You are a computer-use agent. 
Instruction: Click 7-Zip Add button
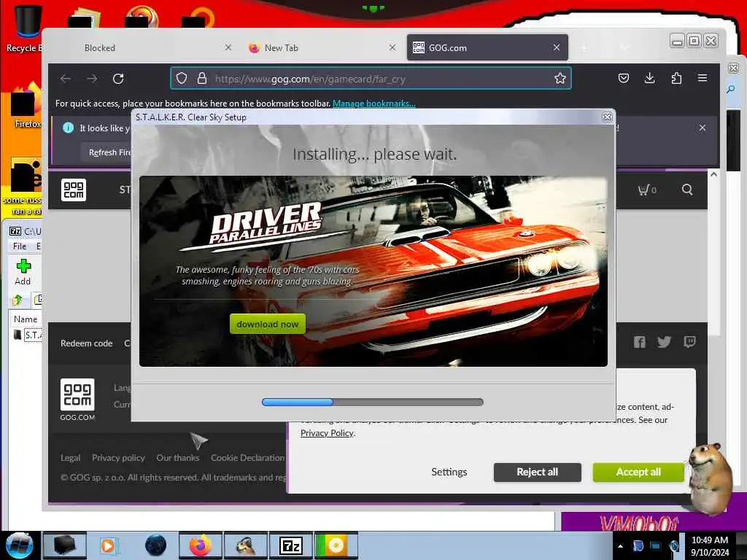pos(23,273)
